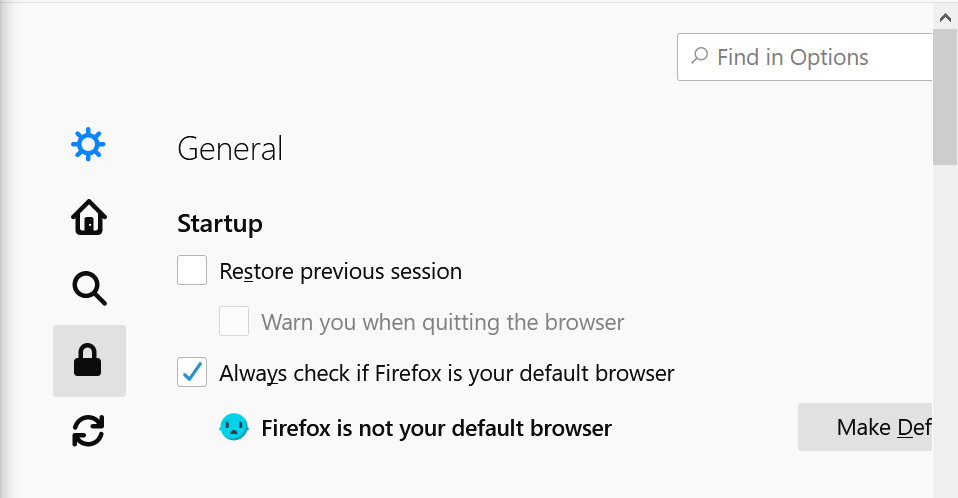Click the 'Warn you when quitting the browser' label
This screenshot has width=958, height=498.
(442, 322)
